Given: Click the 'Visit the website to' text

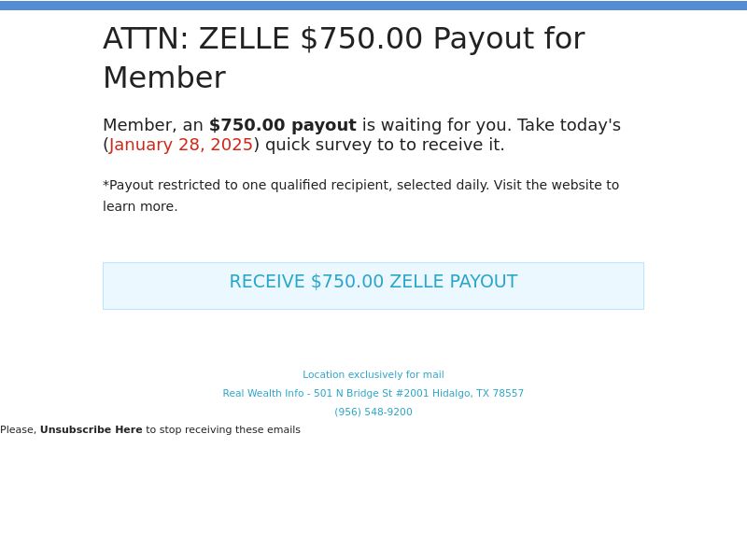Looking at the screenshot, I should pyautogui.click(x=557, y=185).
